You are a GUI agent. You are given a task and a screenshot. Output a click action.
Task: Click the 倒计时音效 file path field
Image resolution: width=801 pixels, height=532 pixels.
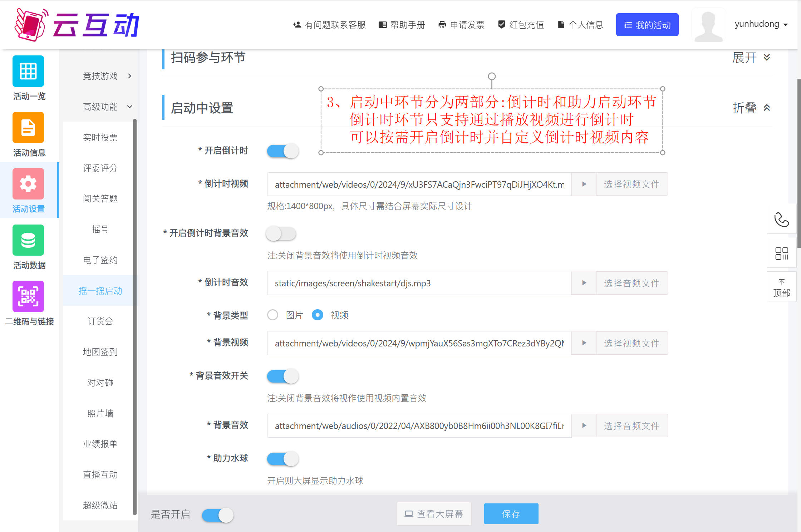tap(419, 283)
